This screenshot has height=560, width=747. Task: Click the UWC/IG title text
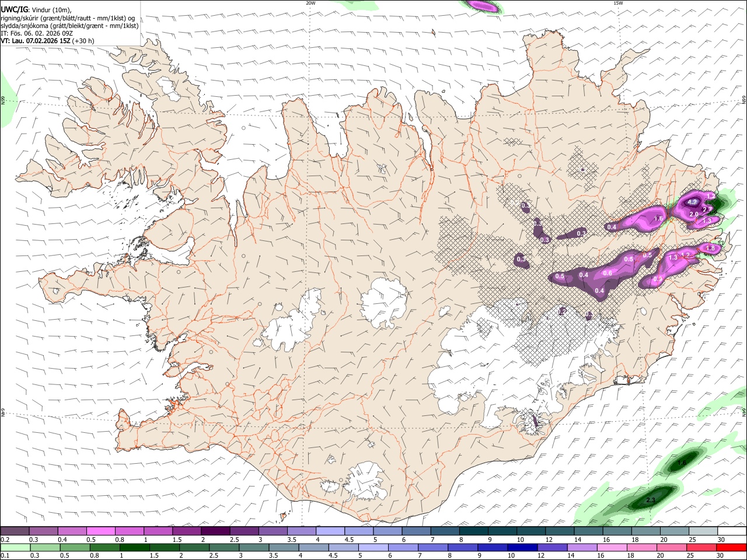coord(14,10)
